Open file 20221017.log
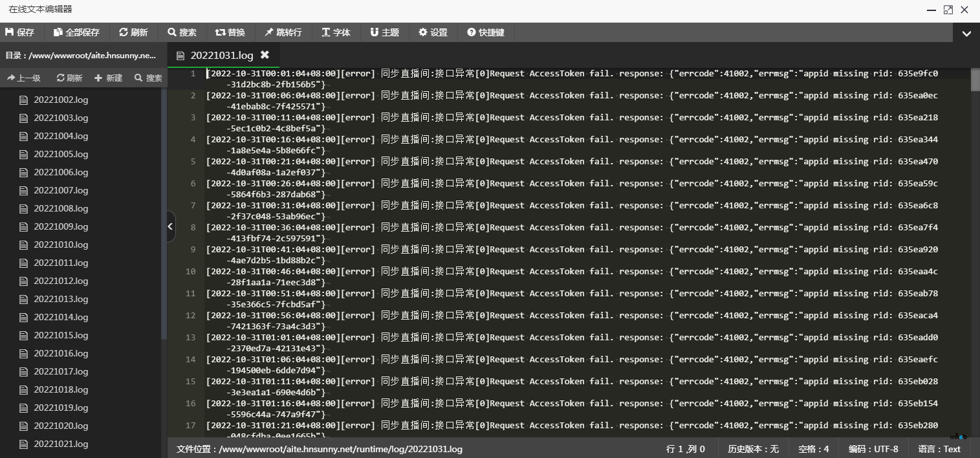 coord(61,371)
